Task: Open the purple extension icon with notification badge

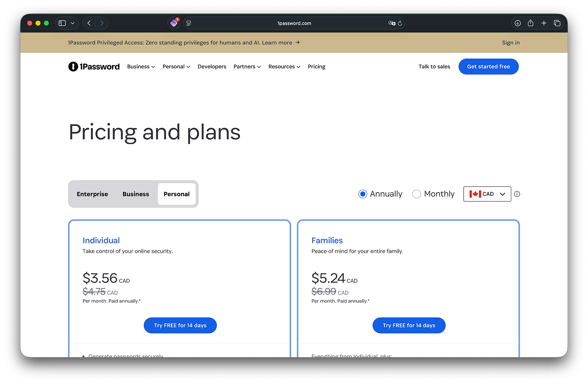Action: pyautogui.click(x=174, y=23)
